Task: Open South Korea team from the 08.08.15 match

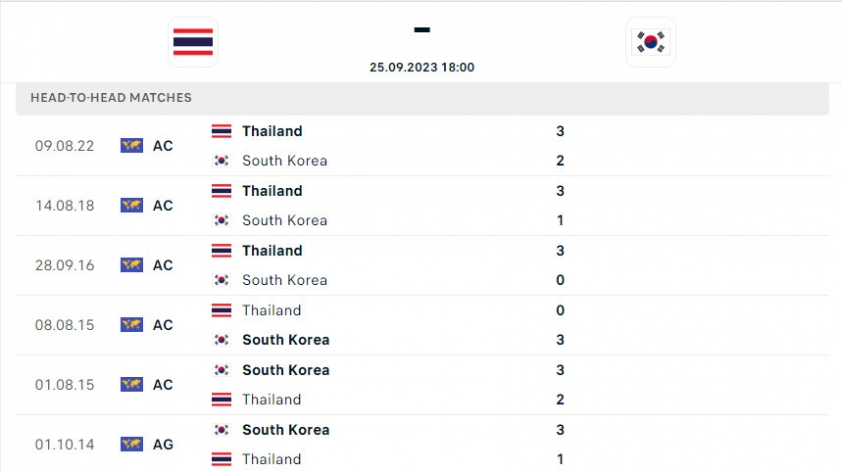Action: 286,340
